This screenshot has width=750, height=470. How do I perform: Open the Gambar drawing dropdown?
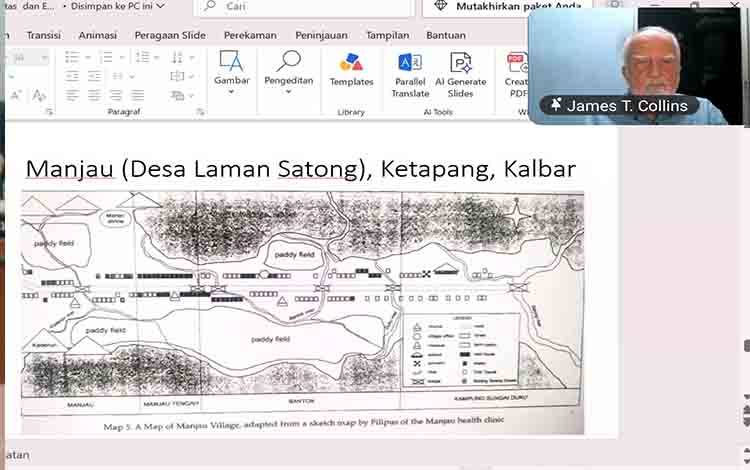click(232, 74)
